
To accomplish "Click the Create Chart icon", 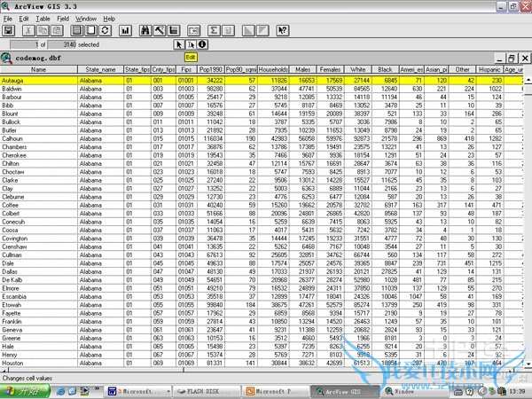I will (124, 30).
